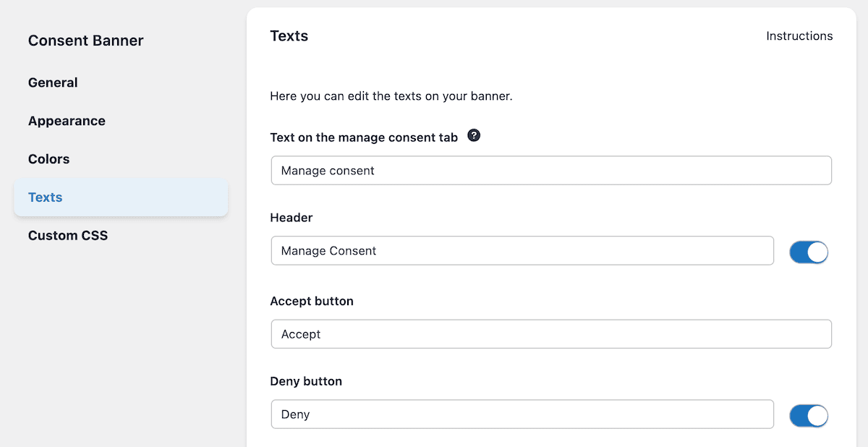Click the Deny button text input
The image size is (868, 447).
pos(522,414)
